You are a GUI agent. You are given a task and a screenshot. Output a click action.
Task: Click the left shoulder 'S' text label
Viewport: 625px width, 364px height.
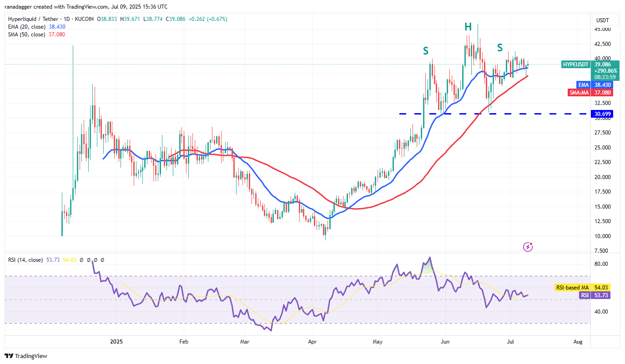tap(426, 51)
